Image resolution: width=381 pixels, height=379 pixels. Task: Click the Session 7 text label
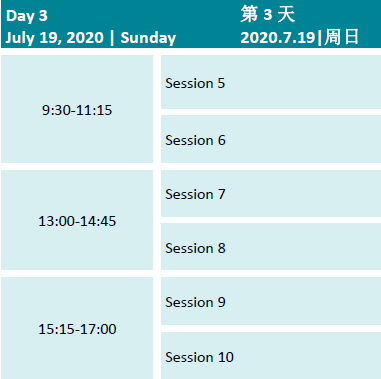coord(195,194)
